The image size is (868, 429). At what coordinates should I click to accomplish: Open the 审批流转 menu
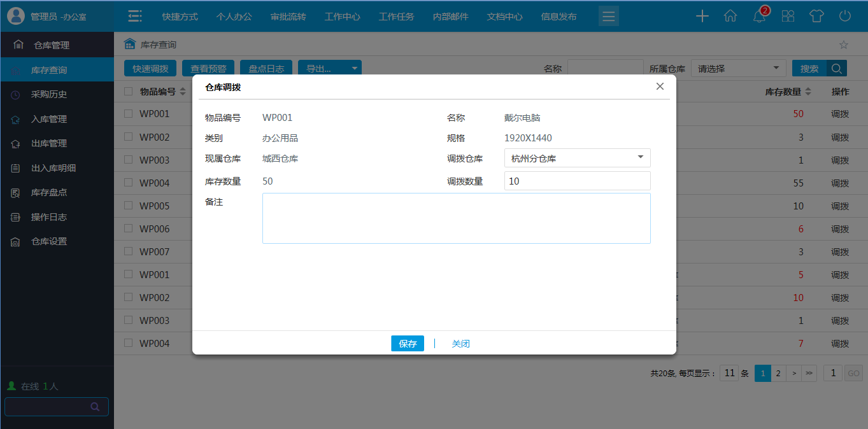pyautogui.click(x=288, y=17)
